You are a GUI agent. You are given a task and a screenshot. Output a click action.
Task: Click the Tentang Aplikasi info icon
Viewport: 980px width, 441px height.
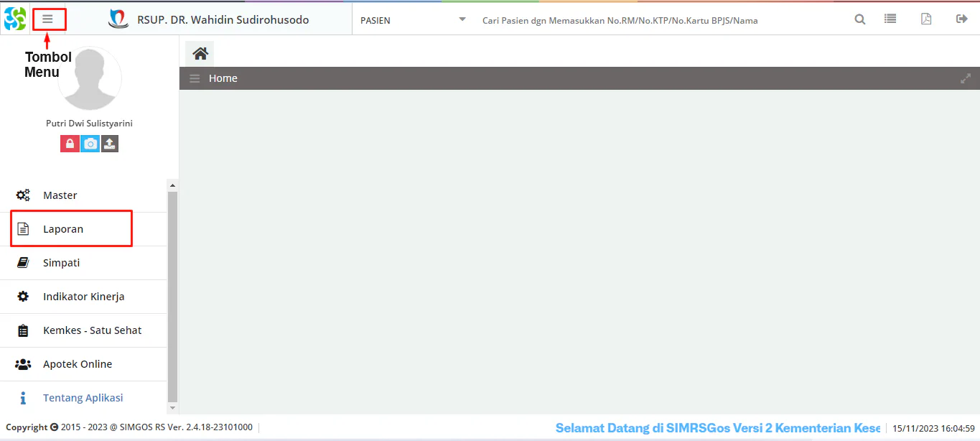point(23,398)
